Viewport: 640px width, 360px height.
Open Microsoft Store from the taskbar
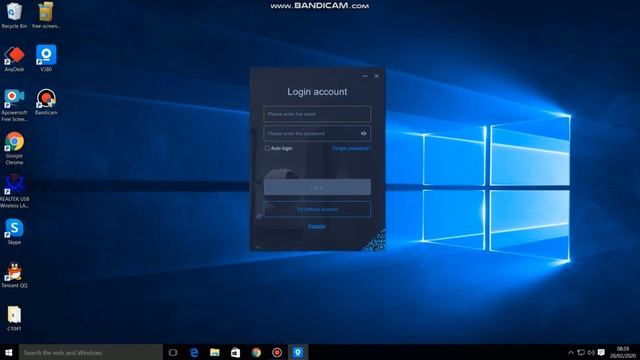tap(236, 352)
